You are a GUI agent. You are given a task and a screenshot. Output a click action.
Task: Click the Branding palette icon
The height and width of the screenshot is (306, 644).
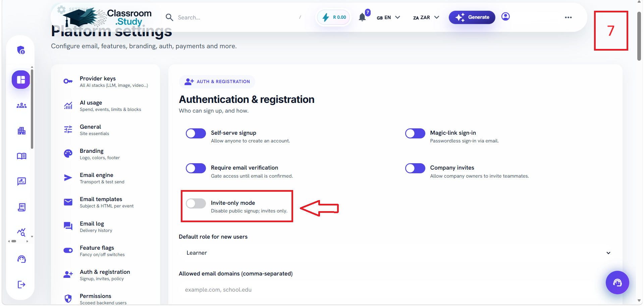[68, 154]
